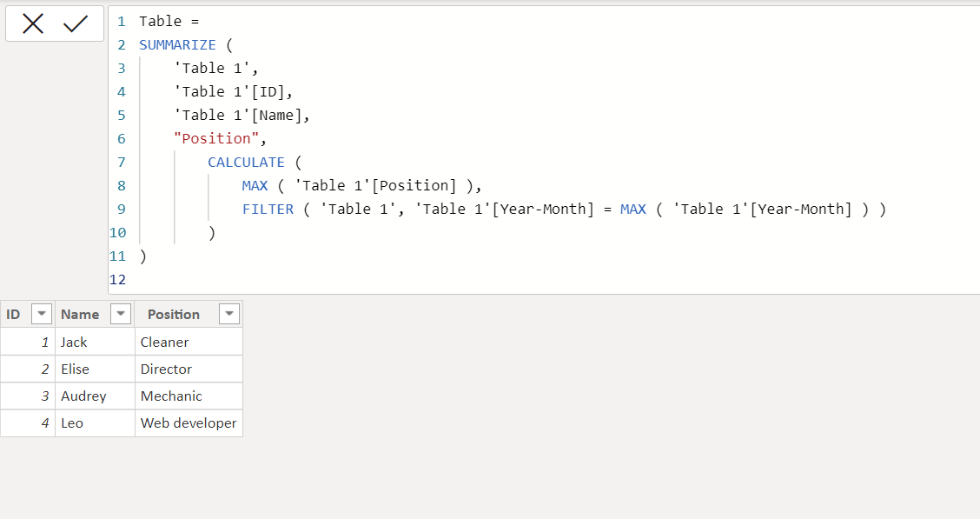Click ID cell with value 1
This screenshot has height=519, width=980.
[28, 342]
